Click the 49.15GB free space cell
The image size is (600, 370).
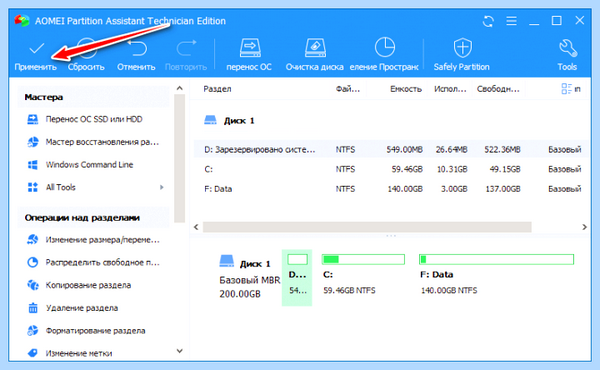(x=505, y=169)
